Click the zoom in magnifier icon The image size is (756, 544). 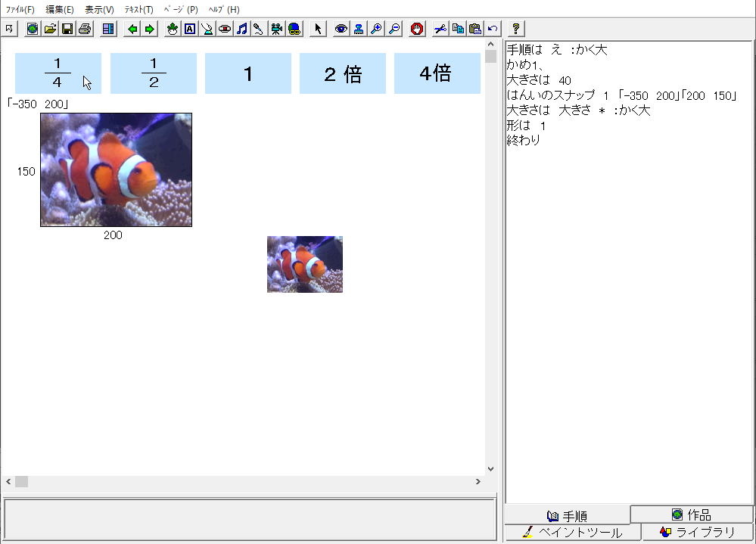[376, 29]
